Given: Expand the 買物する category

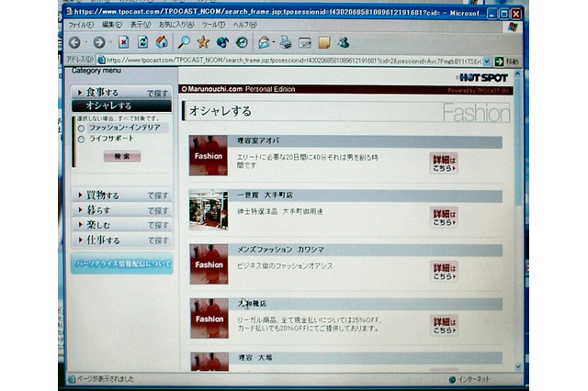Looking at the screenshot, I should (102, 195).
